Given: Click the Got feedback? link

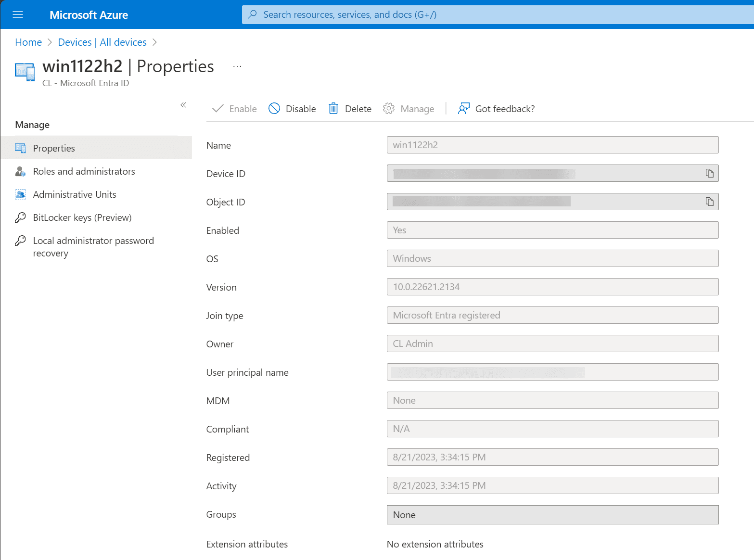Looking at the screenshot, I should click(x=505, y=109).
